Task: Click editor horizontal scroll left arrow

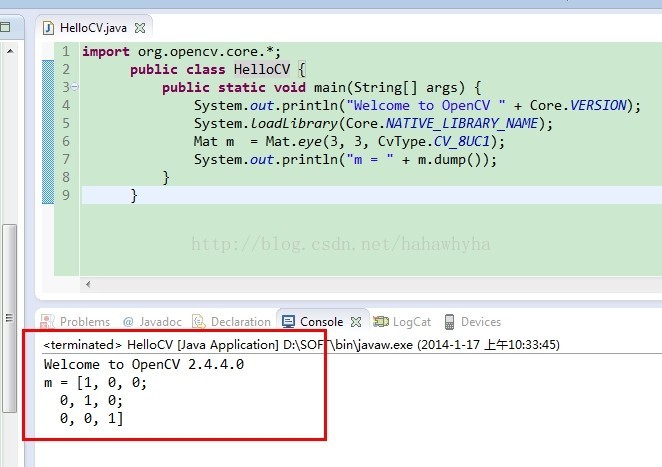Action: (x=88, y=284)
